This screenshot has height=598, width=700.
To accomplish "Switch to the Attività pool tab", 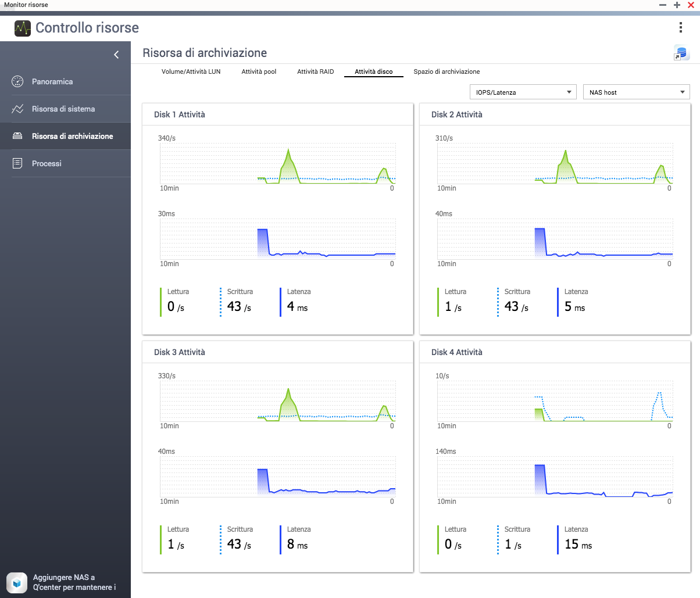I will tap(259, 71).
